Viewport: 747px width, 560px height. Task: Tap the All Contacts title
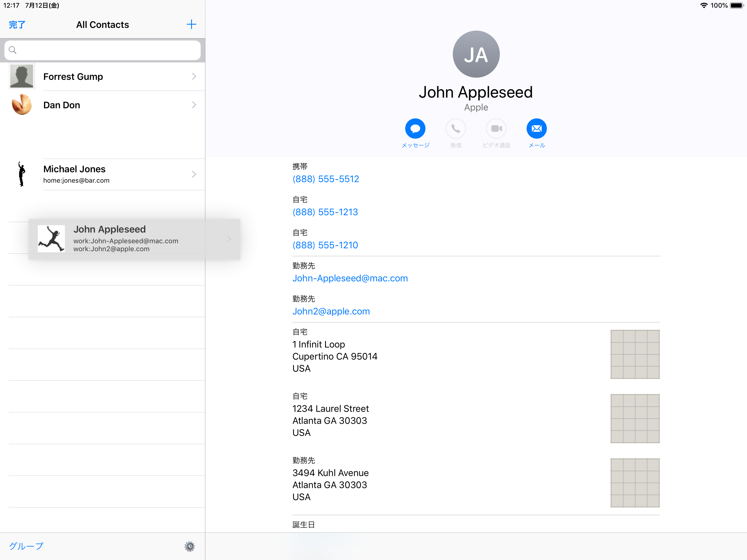click(x=102, y=25)
